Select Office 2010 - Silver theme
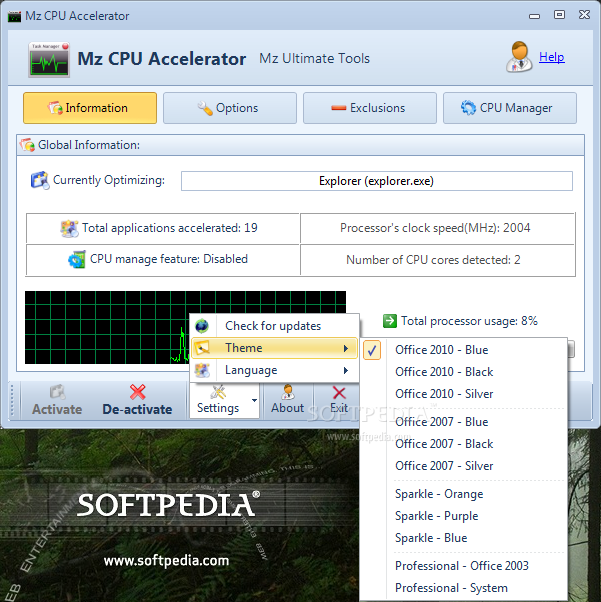Image resolution: width=601 pixels, height=602 pixels. click(x=464, y=394)
